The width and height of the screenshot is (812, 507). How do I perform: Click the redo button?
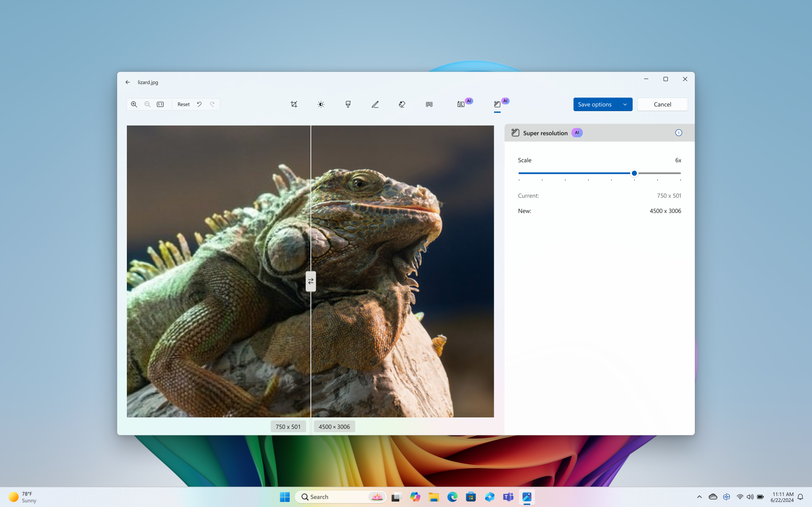coord(212,104)
